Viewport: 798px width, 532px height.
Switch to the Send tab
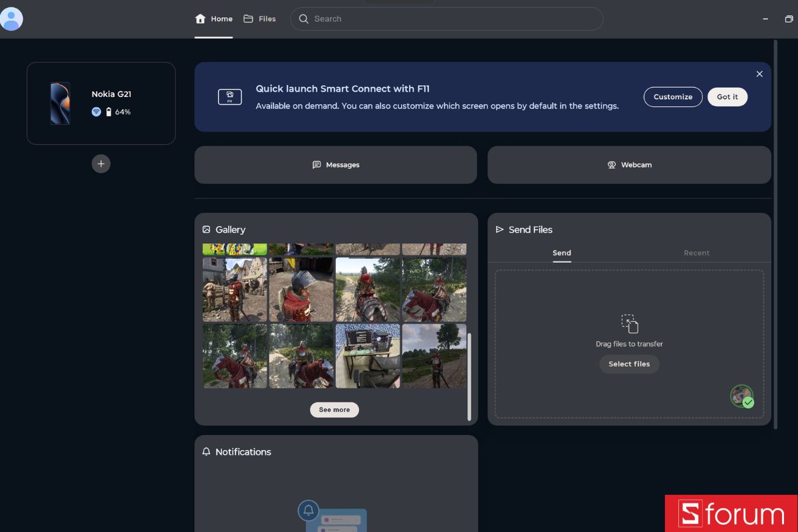point(562,253)
